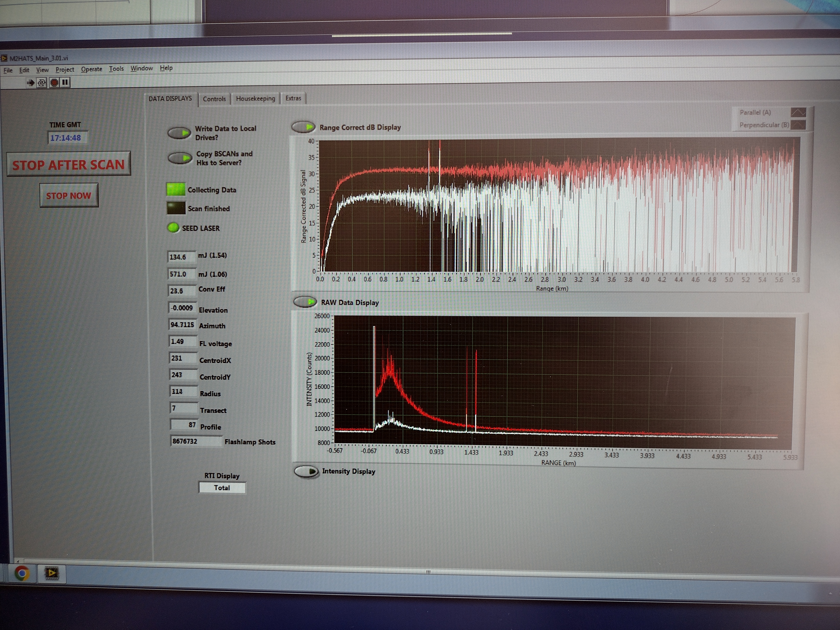Click the Run arrow toolbar icon
The height and width of the screenshot is (630, 840).
pos(31,82)
